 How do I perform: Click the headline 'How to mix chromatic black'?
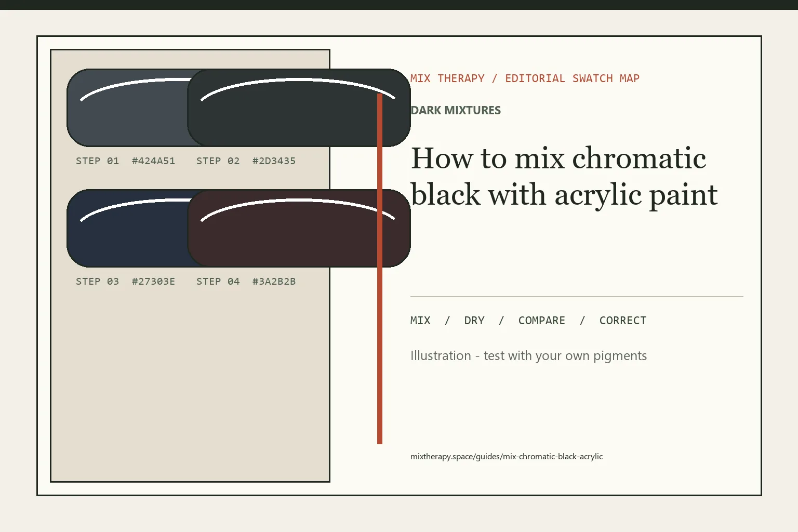tap(564, 177)
